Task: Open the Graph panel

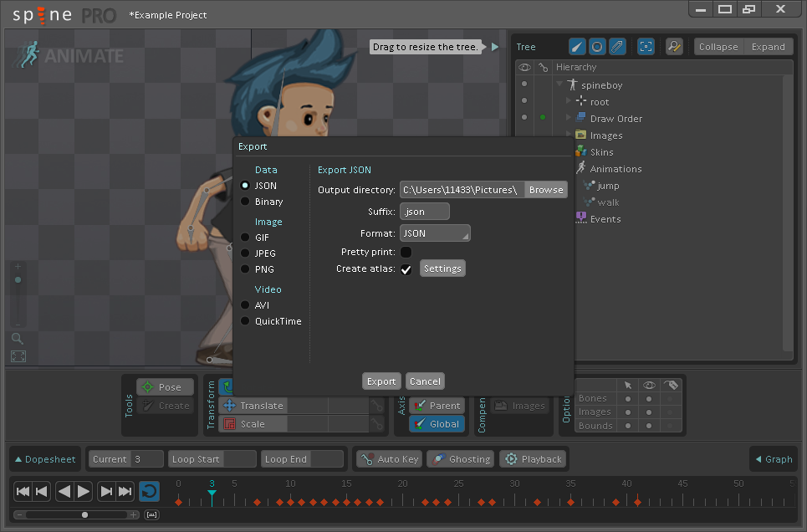Action: click(x=774, y=459)
